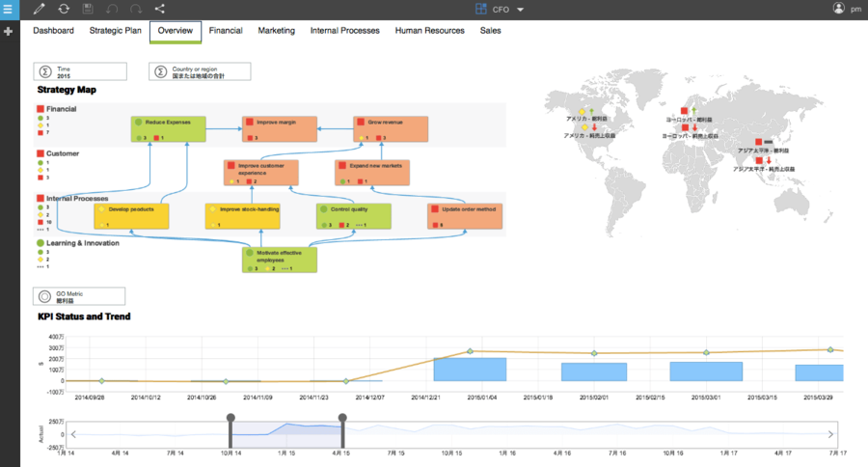The height and width of the screenshot is (467, 868).
Task: Open the CFO dashboard dropdown
Action: [502, 10]
